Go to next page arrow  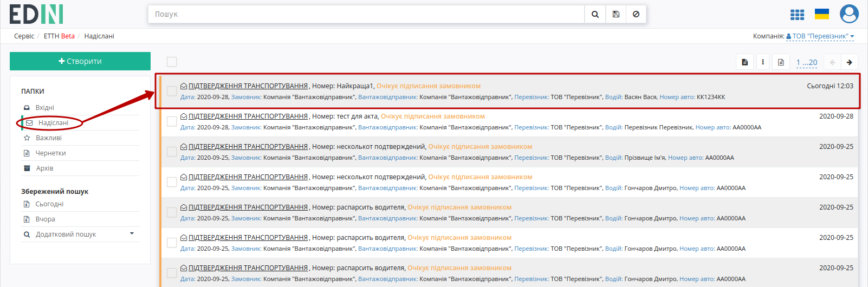850,62
